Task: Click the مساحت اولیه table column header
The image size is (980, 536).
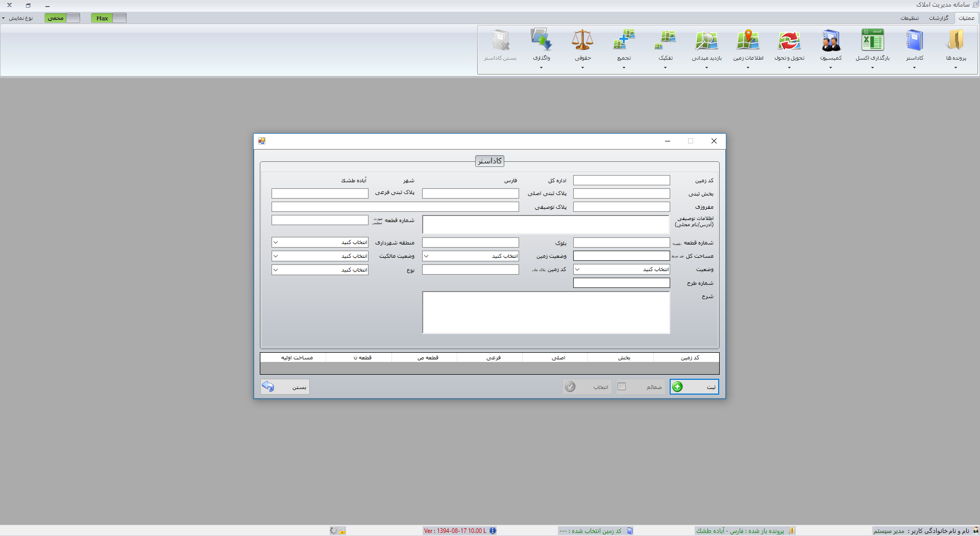Action: pos(293,357)
